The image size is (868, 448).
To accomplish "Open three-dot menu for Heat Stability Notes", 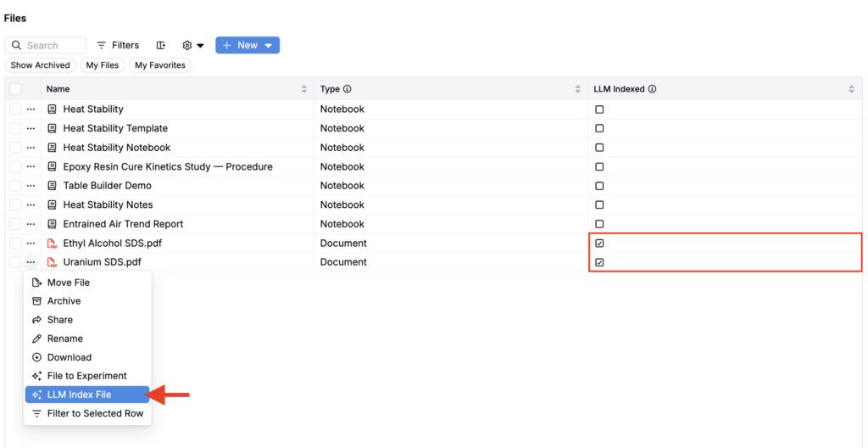I will pyautogui.click(x=31, y=204).
